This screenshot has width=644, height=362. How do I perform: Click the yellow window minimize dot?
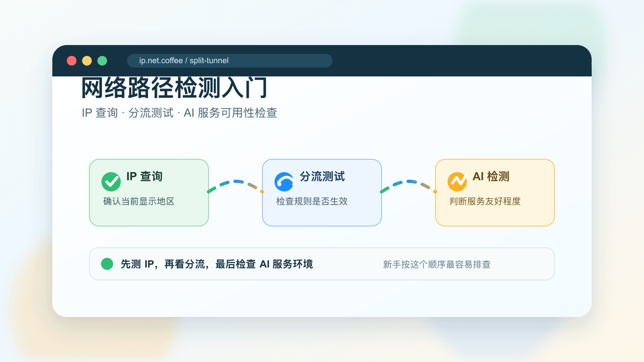pyautogui.click(x=87, y=61)
